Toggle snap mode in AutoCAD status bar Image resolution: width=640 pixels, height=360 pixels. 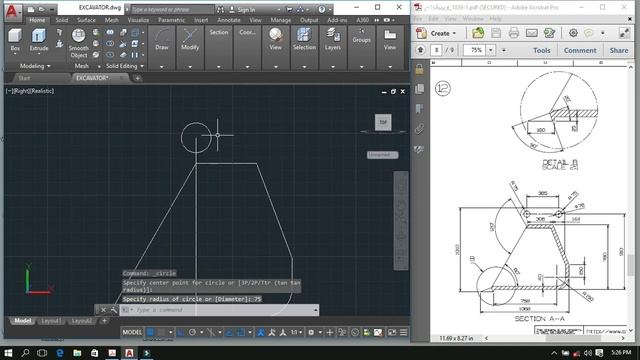pos(162,333)
